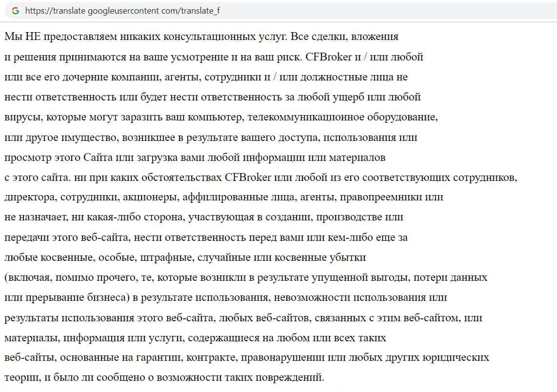This screenshot has height=392, width=557.
Task: Click the line '(включая, помимо прочего, те'
Action: tap(246, 277)
